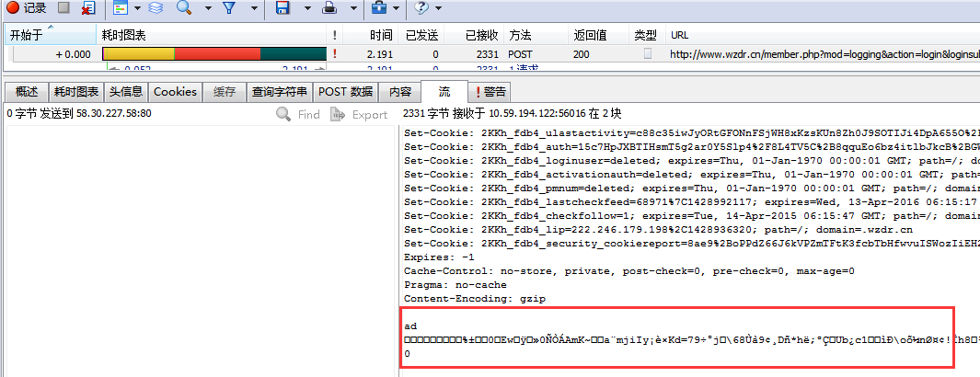This screenshot has width=980, height=377.
Task: Expand the filter dropdown arrow
Action: (254, 8)
